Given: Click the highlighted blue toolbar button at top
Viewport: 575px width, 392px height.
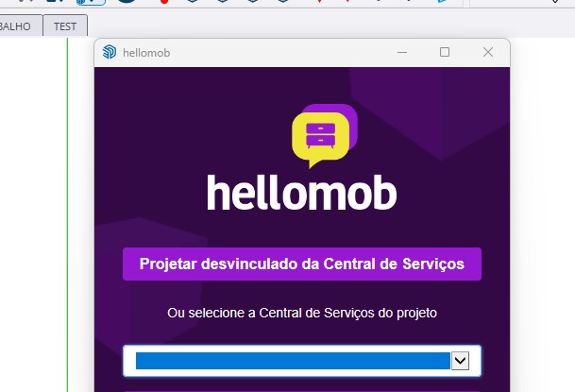Looking at the screenshot, I should click(x=91, y=2).
